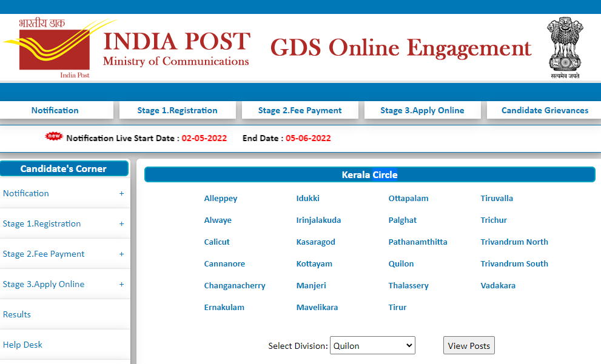Open the Stage 3.Apply Online top tab
This screenshot has height=364, width=601.
coord(422,110)
